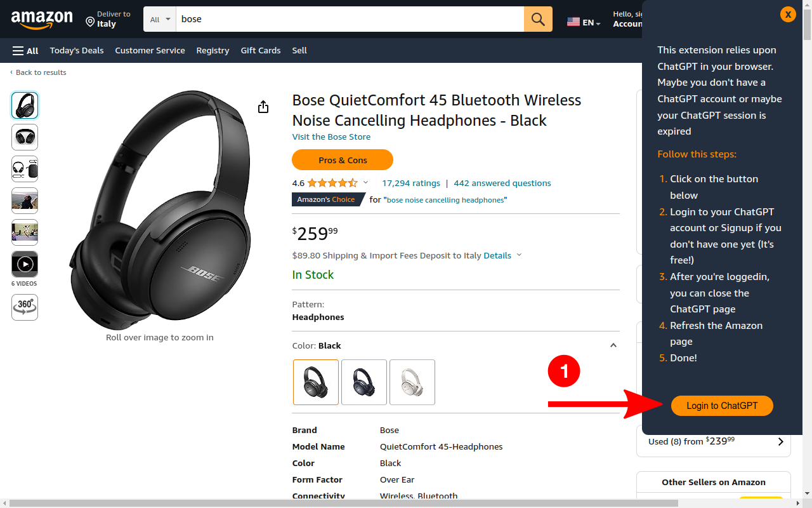812x508 pixels.
Task: Select the navy blue headphones color swatch
Action: coord(364,382)
